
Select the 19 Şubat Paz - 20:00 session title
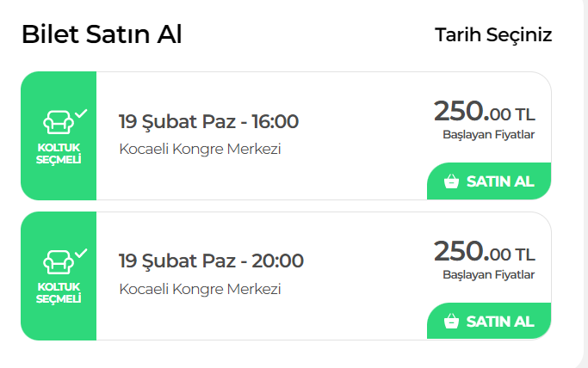pos(211,261)
